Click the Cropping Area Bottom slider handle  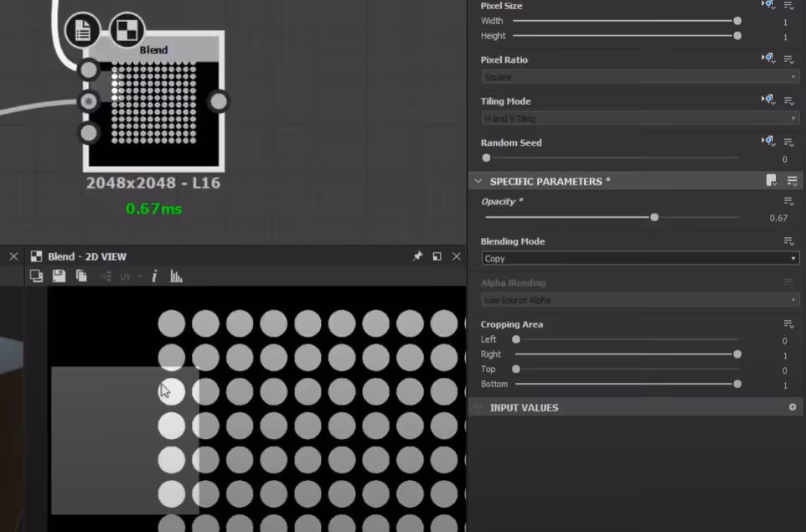(737, 384)
